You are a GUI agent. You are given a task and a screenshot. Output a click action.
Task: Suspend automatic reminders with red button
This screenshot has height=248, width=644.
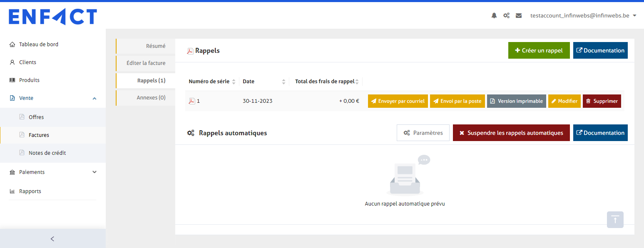511,133
